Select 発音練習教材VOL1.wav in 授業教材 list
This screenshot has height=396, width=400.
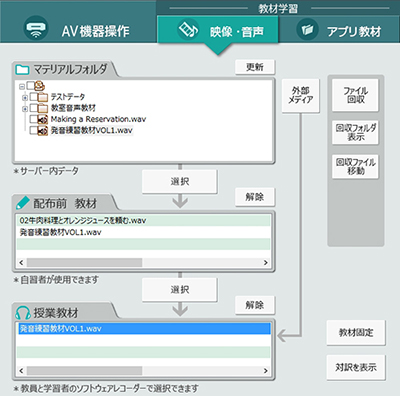click(143, 329)
